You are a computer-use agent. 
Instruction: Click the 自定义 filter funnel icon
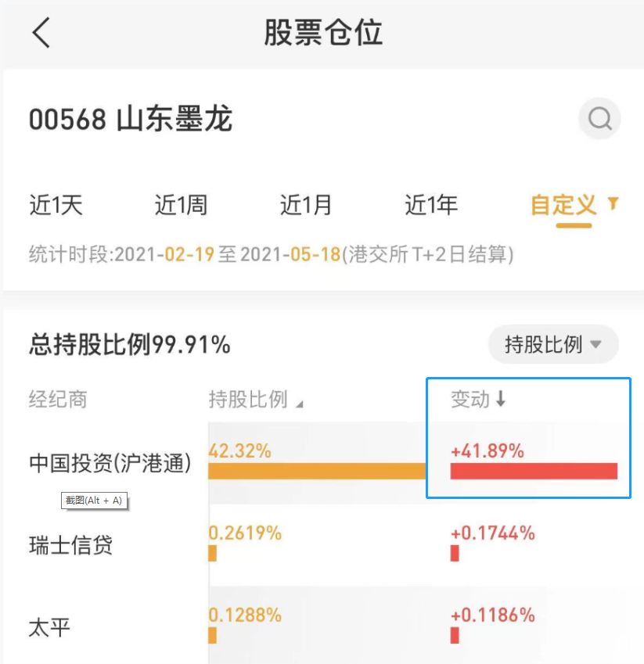click(613, 204)
